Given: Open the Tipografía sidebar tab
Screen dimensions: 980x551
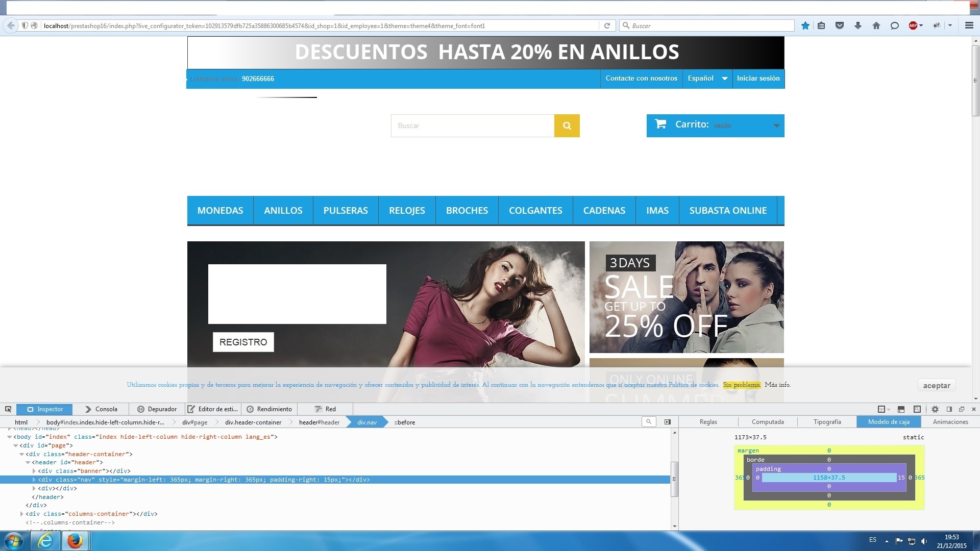Looking at the screenshot, I should 827,422.
